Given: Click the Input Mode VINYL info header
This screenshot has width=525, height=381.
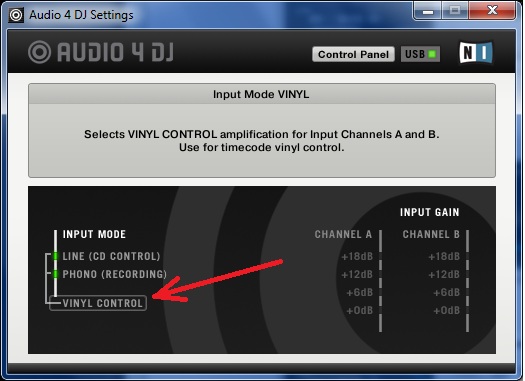Looking at the screenshot, I should point(261,94).
